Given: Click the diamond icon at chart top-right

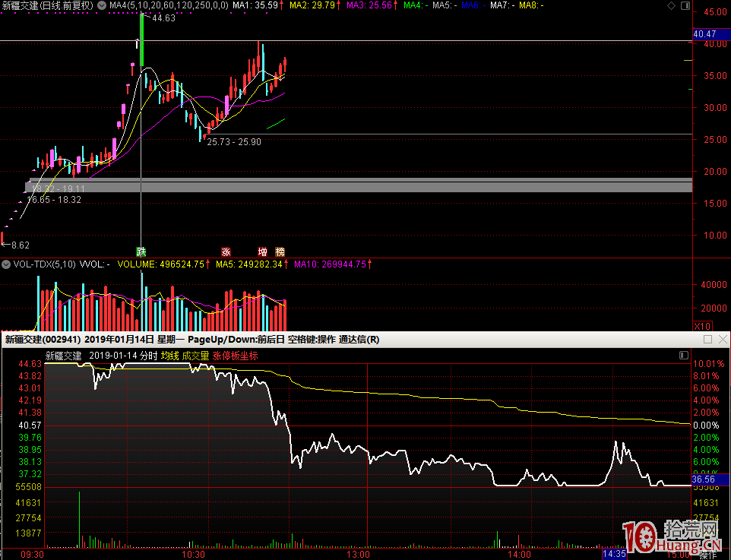Looking at the screenshot, I should [670, 5].
